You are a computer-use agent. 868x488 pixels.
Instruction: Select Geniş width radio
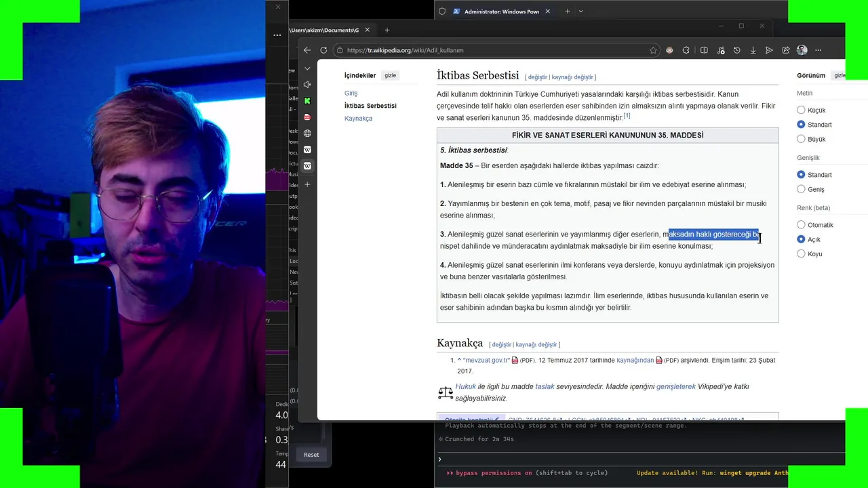(801, 189)
